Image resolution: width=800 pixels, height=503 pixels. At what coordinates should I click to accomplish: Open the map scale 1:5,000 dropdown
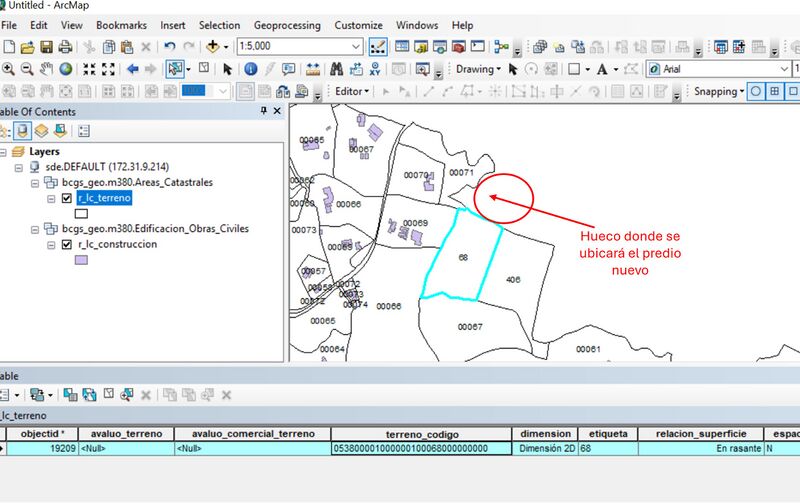[x=356, y=46]
